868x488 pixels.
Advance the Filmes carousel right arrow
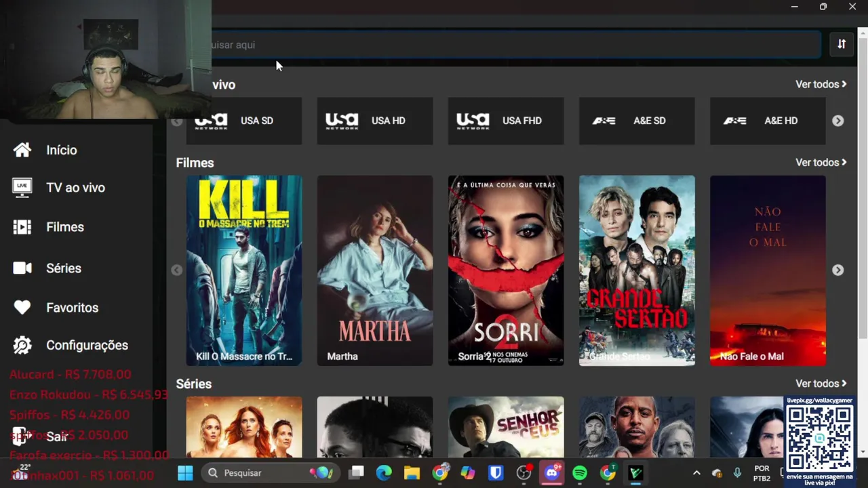coord(838,270)
